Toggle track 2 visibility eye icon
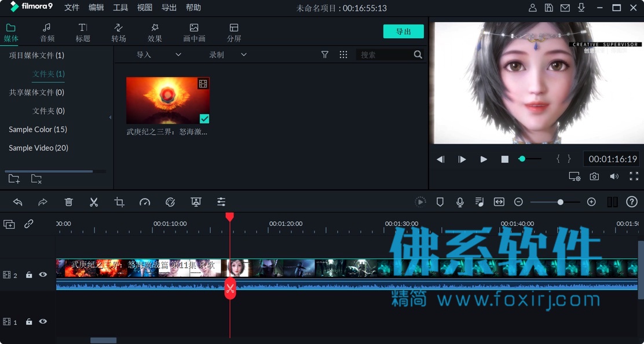644x344 pixels. (43, 275)
